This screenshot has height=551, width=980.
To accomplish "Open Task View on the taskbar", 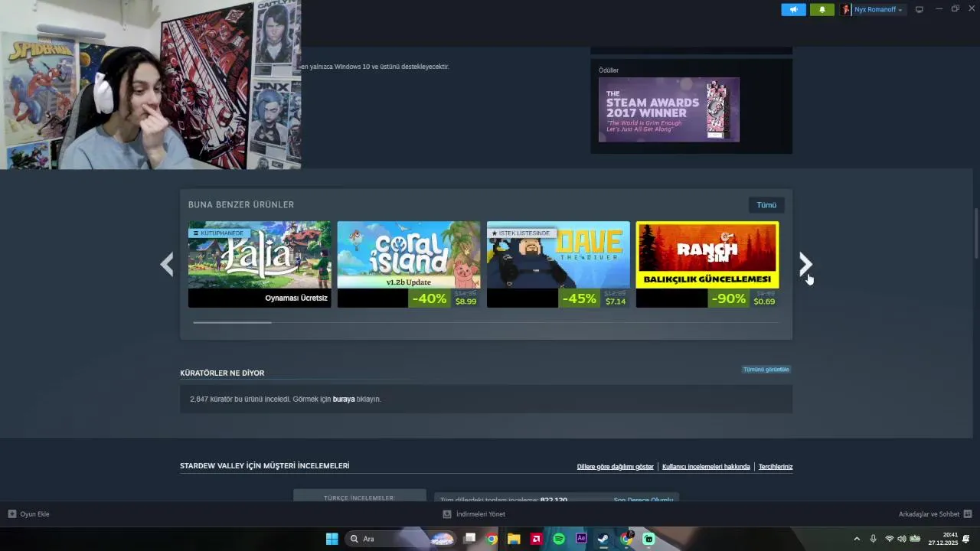I will pyautogui.click(x=469, y=539).
